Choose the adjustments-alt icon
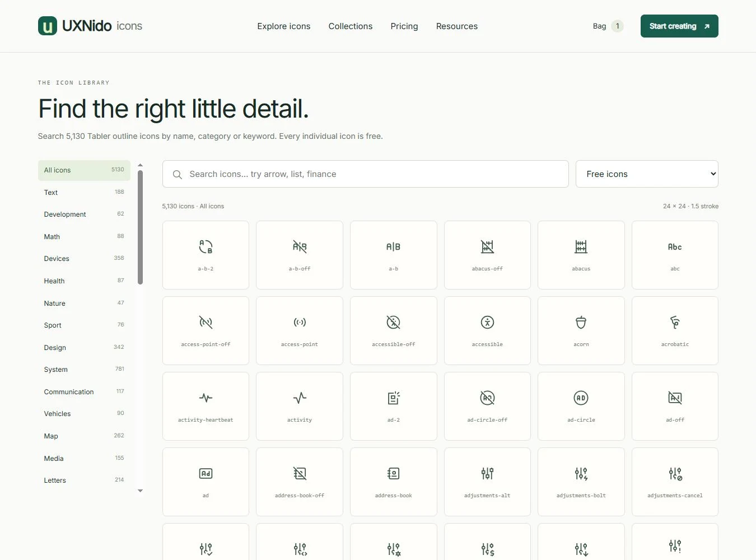Image resolution: width=756 pixels, height=560 pixels. point(487,482)
